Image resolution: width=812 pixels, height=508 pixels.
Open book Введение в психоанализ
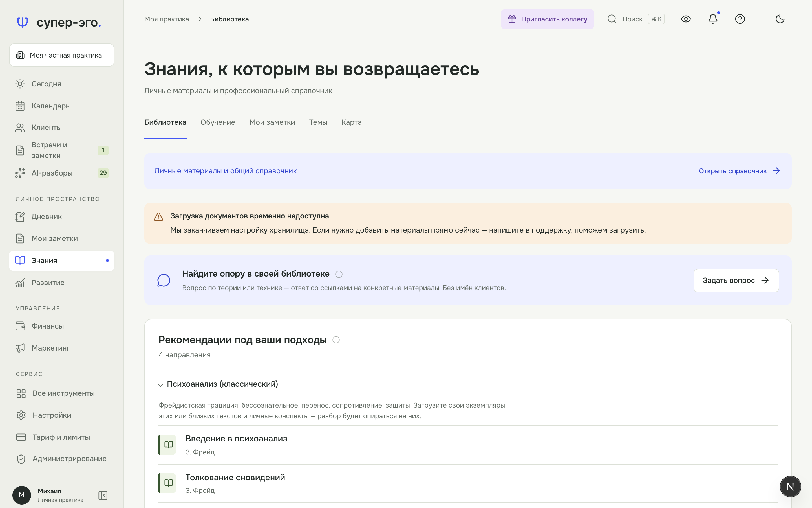coord(468,445)
